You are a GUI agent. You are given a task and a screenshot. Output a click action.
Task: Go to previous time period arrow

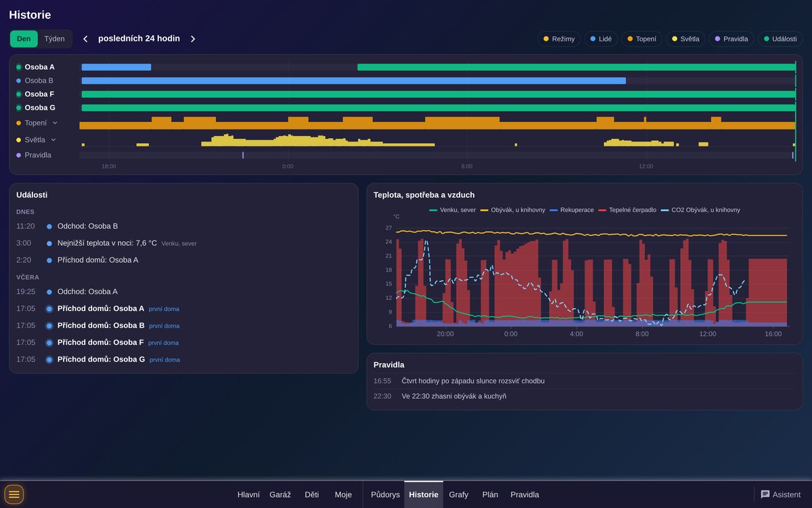point(85,39)
